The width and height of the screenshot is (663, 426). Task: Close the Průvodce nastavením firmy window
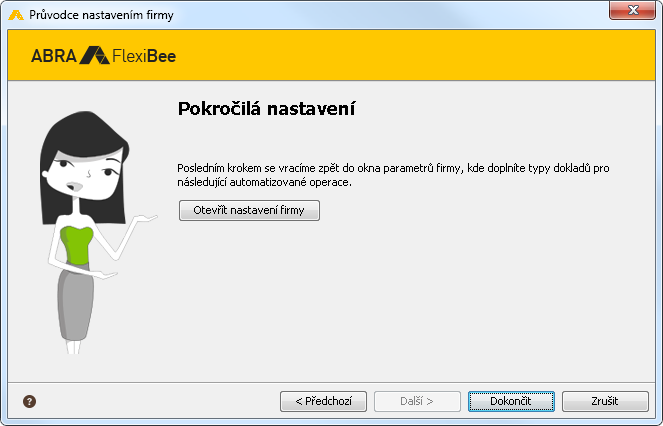click(x=633, y=10)
